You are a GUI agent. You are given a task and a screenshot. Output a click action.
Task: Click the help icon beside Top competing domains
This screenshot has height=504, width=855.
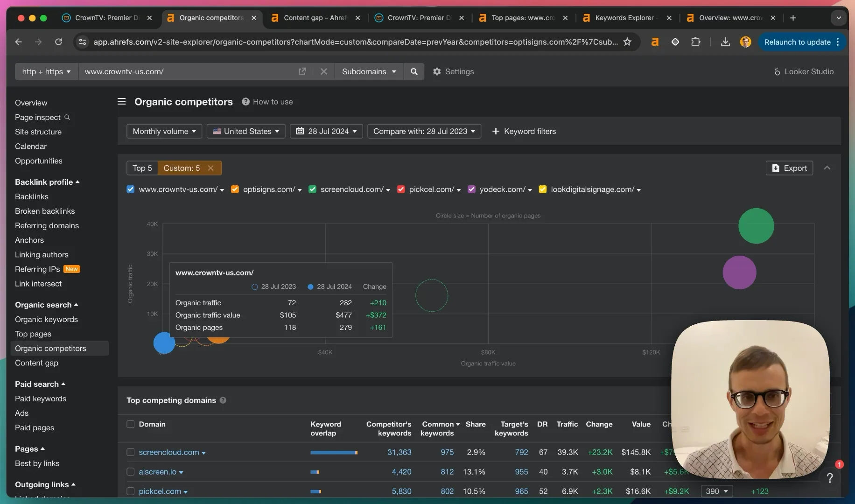point(223,400)
